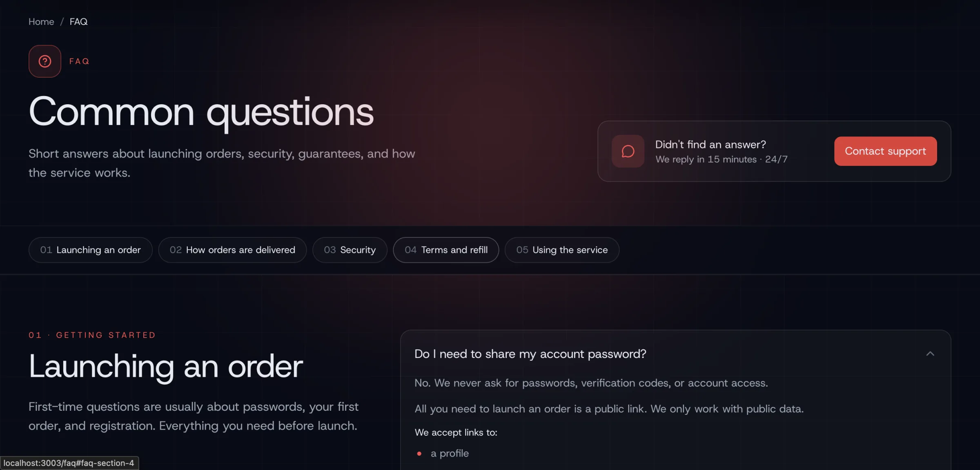Jump to Launching an order section
980x470 pixels.
click(x=90, y=250)
